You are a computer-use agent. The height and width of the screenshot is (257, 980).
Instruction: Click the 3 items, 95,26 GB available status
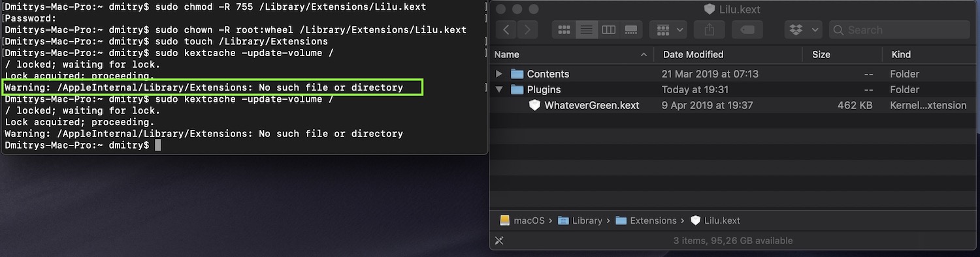(733, 241)
